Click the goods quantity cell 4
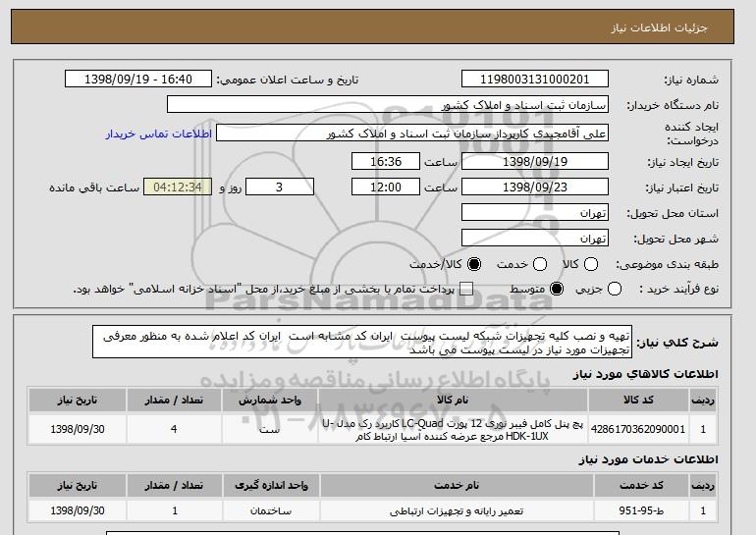The image size is (756, 535). coord(174,429)
